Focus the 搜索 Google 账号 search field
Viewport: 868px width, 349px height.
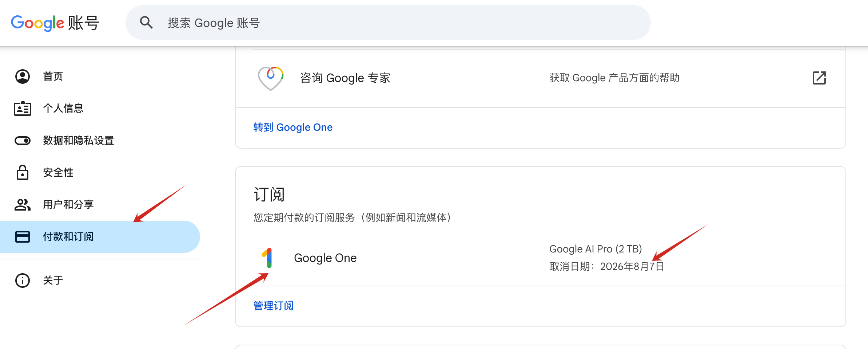pos(388,23)
